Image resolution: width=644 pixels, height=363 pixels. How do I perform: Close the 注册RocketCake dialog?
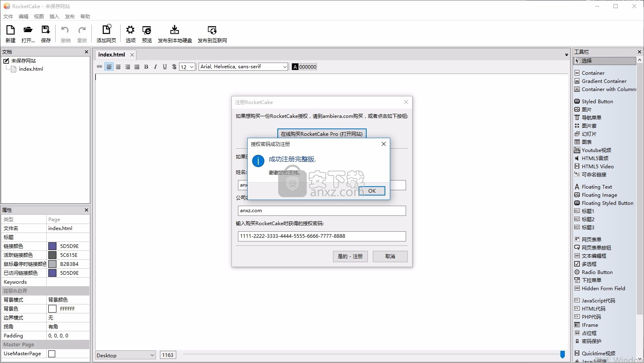click(x=406, y=102)
